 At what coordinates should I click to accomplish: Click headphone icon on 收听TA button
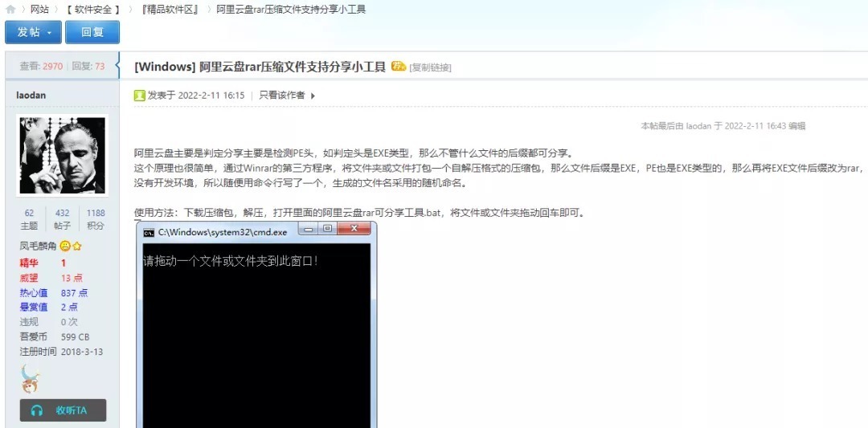(x=37, y=410)
